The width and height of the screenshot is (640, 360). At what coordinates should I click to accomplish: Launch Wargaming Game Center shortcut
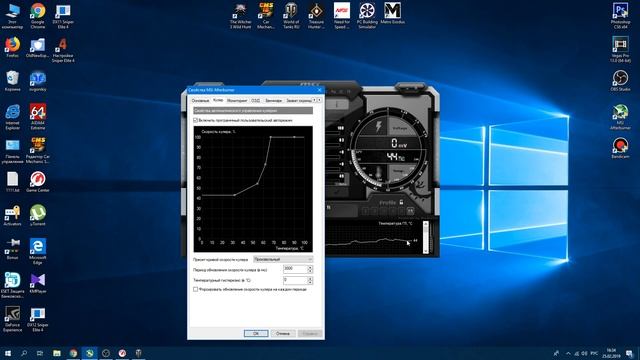click(38, 182)
